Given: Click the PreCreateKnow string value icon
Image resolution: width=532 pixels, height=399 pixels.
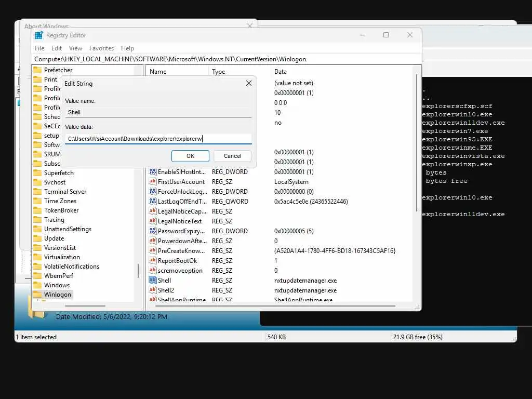Looking at the screenshot, I should [153, 250].
